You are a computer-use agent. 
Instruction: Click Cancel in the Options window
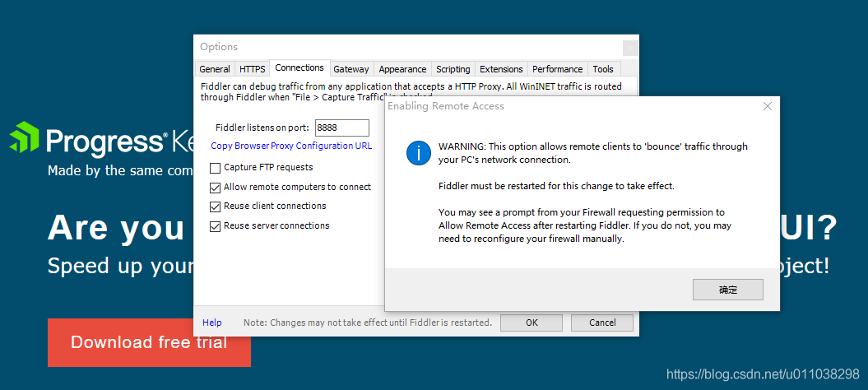602,323
